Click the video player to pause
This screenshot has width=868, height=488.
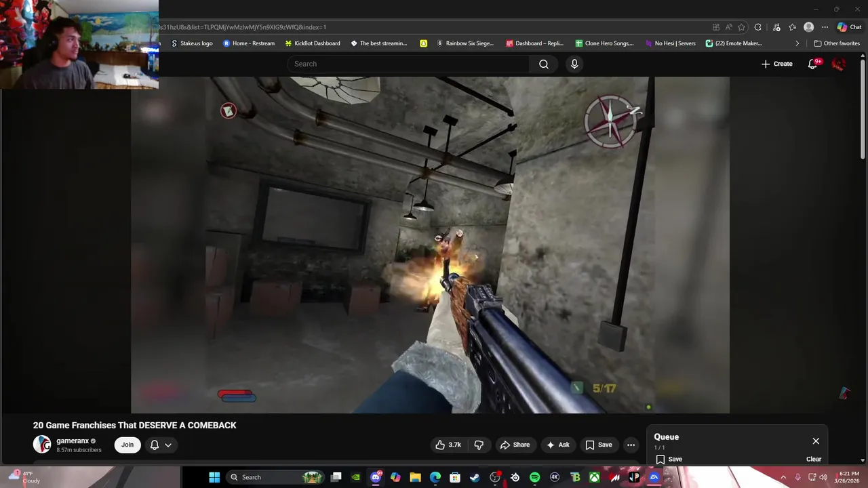coord(430,245)
